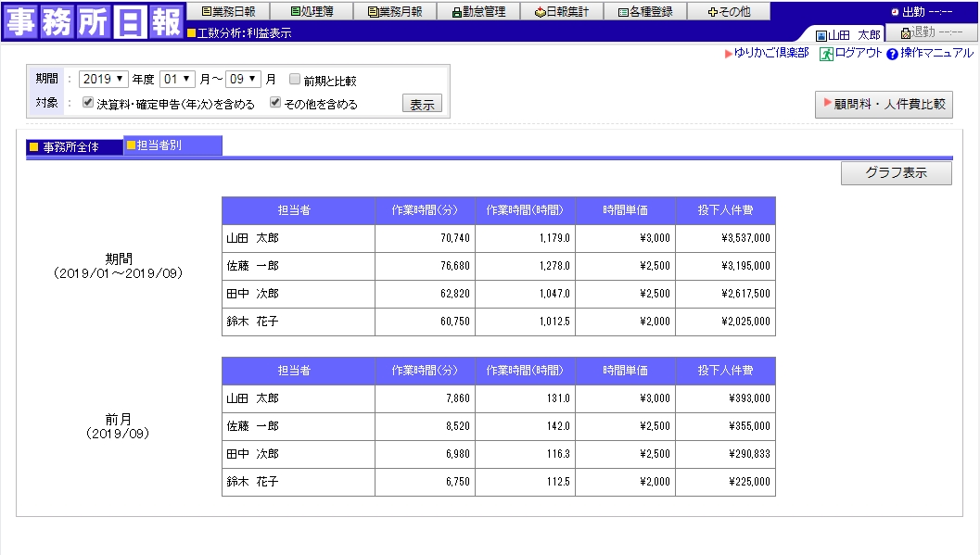Click the 8,520 minutes cell
The image size is (980, 555).
coord(425,426)
